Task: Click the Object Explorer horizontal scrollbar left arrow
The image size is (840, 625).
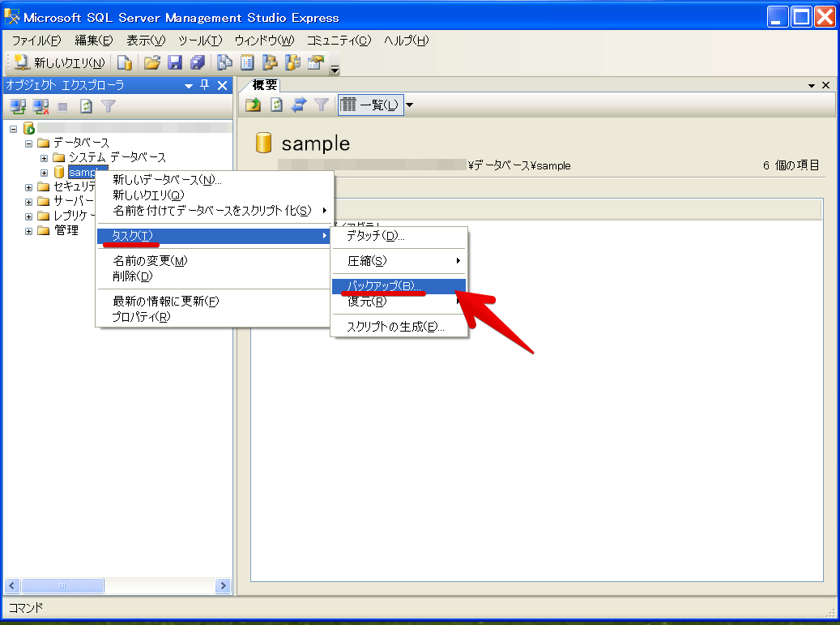Action: pyautogui.click(x=12, y=586)
